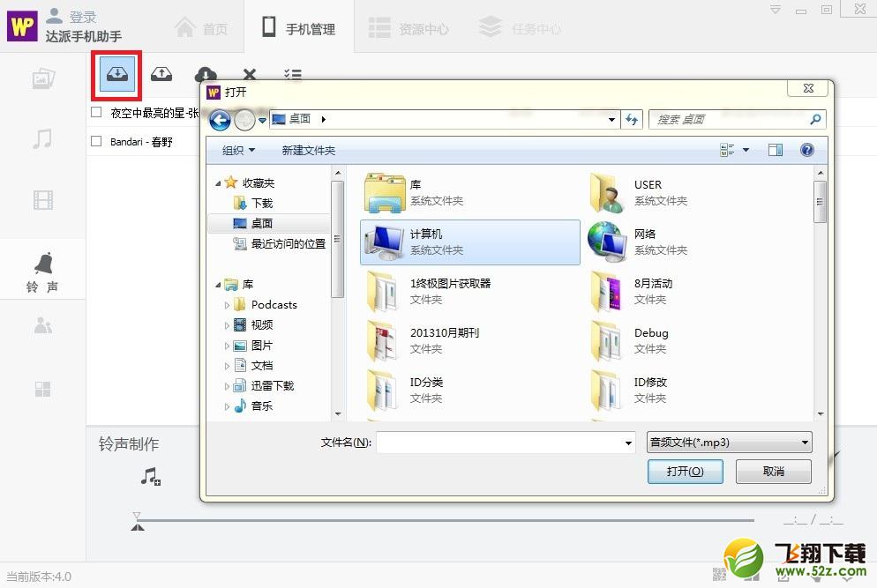Click the back arrow in the open dialog
Screen dimensions: 877x588
220,120
